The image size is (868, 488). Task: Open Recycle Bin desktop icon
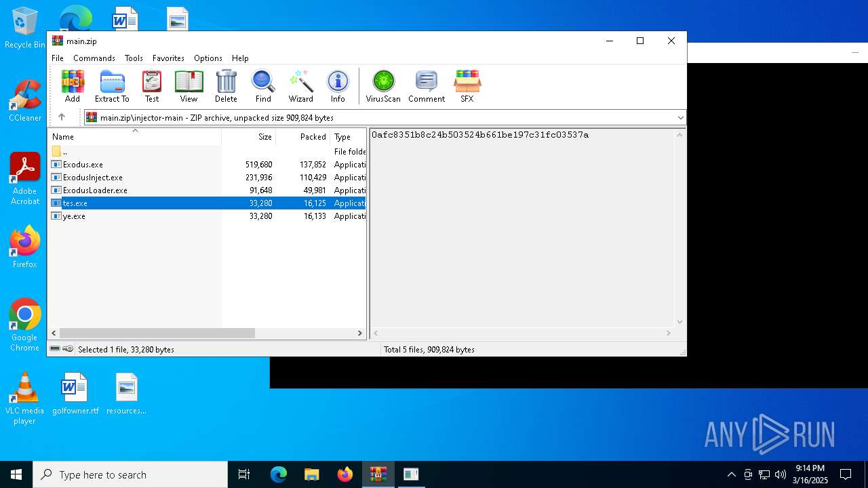(x=25, y=28)
